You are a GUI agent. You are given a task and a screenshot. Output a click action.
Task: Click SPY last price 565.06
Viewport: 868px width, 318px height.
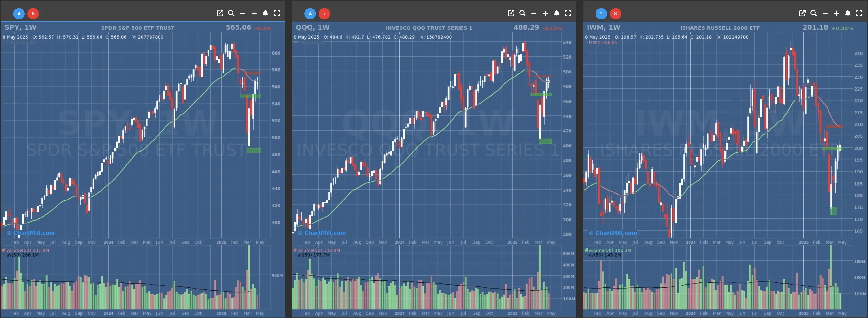(238, 27)
